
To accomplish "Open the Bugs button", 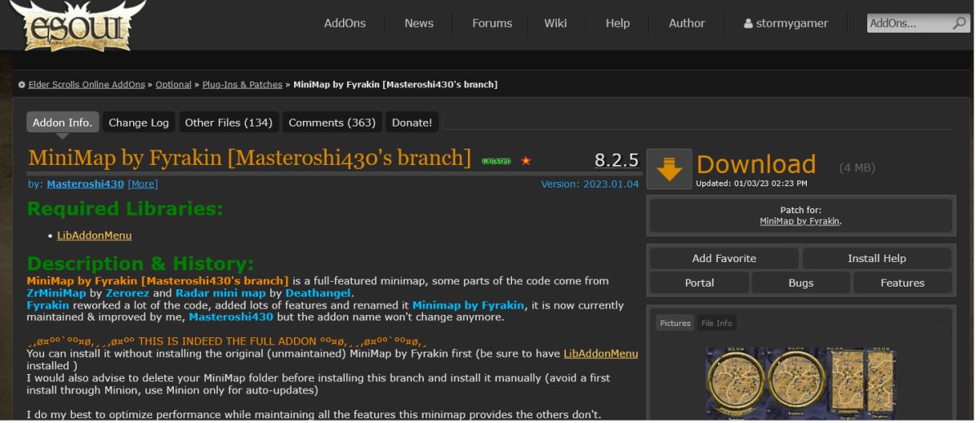I will pyautogui.click(x=800, y=283).
